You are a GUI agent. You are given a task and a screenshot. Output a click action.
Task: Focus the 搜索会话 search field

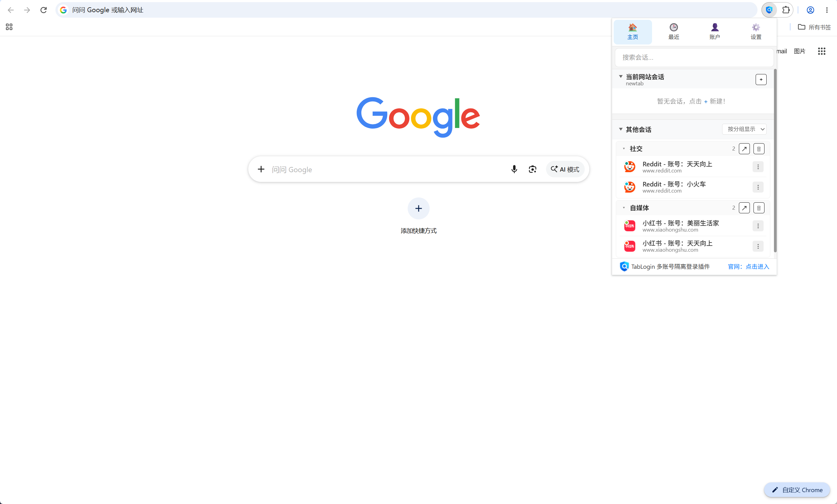pos(694,57)
